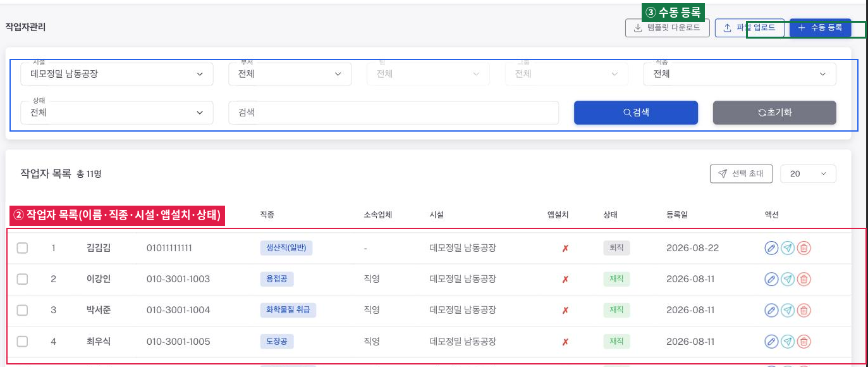868x367 pixels.
Task: Edit worker 최우식 with pencil icon
Action: (x=771, y=342)
